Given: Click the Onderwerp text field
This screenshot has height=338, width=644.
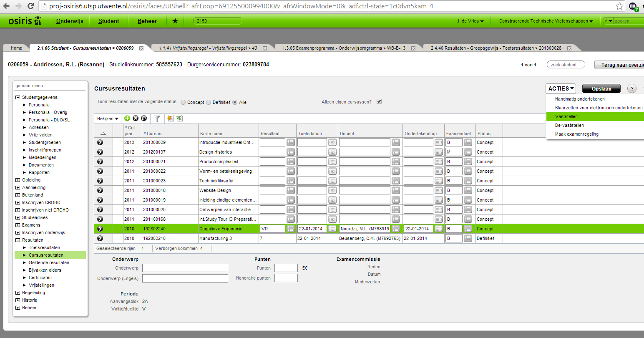Looking at the screenshot, I should 185,268.
